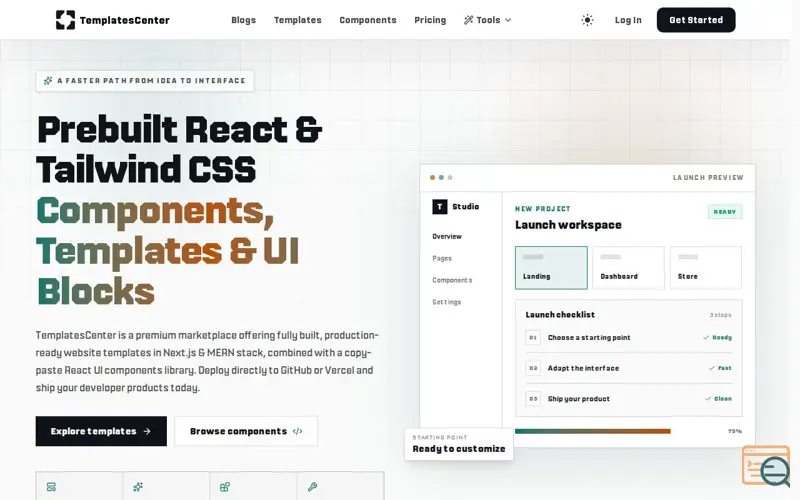
Task: Click the TemplatesCenter brand name text
Action: pyautogui.click(x=124, y=20)
